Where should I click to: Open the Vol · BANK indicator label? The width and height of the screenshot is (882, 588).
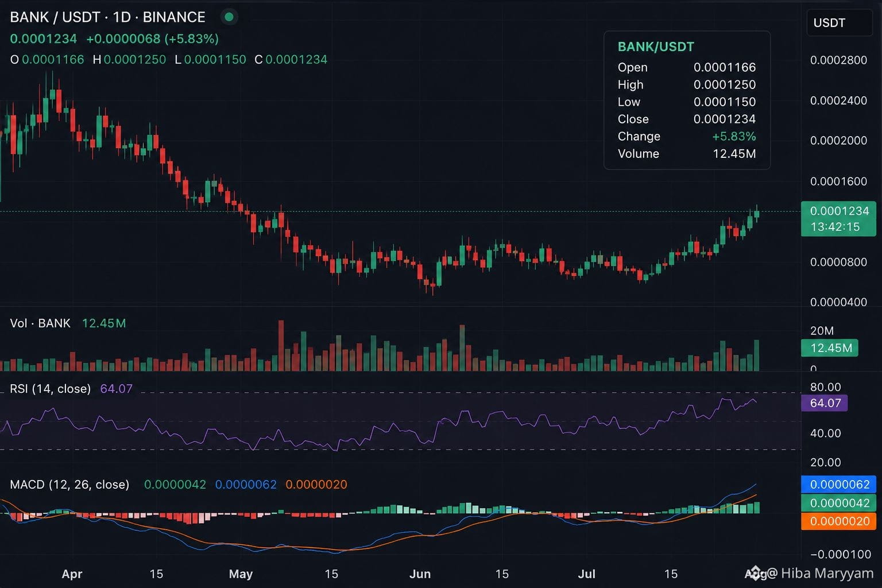tap(40, 323)
